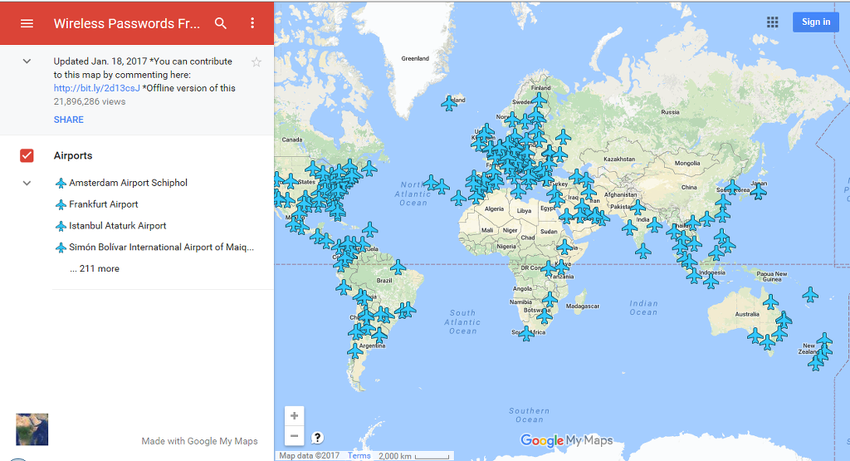Collapse the Airports layer list chevron
This screenshot has width=850, height=461.
point(27,183)
